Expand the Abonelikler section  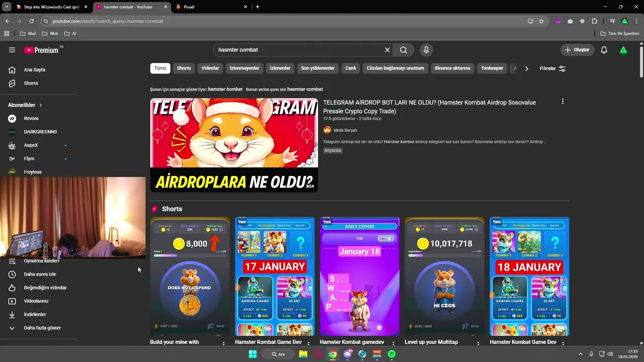[25, 105]
